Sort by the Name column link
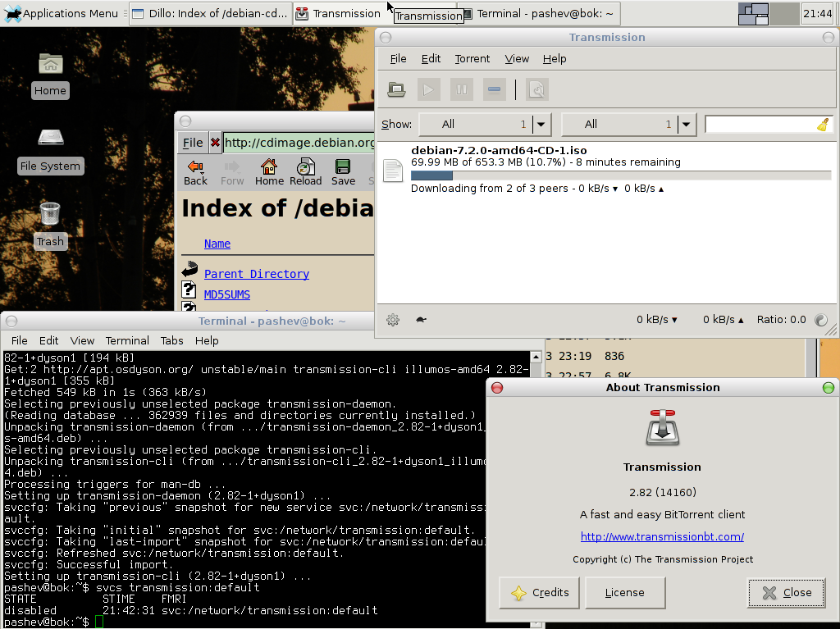This screenshot has height=629, width=840. (x=217, y=244)
